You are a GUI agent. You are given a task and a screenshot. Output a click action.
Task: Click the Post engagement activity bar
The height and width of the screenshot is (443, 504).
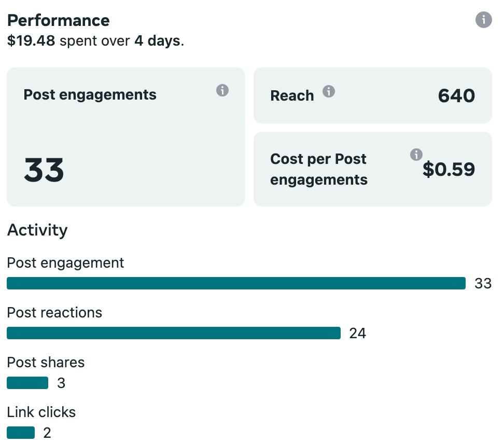coord(236,283)
